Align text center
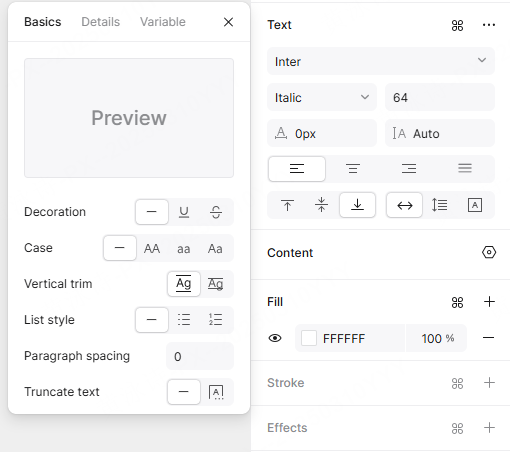Viewport: 510px width, 452px height. [353, 169]
